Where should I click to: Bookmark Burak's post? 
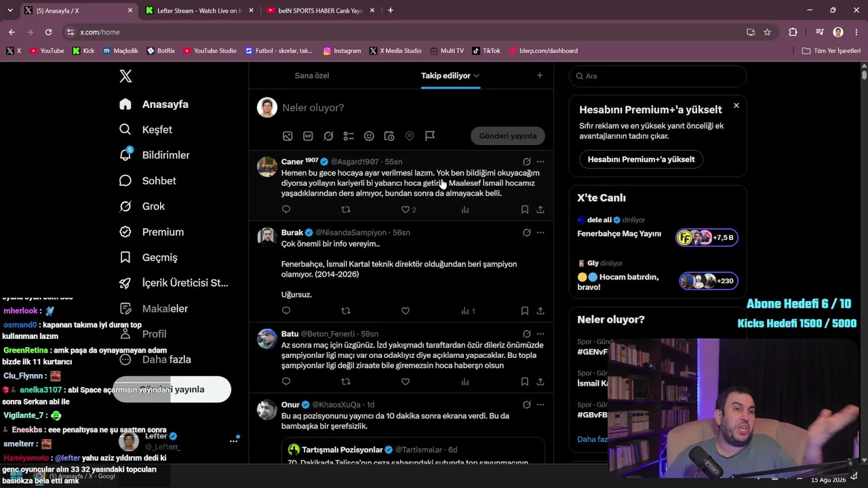click(x=525, y=310)
